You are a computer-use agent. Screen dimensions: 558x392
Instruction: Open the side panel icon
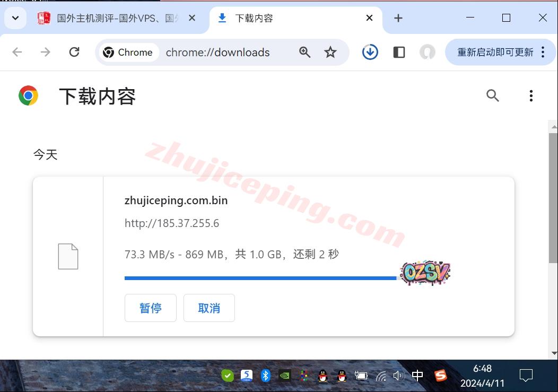[x=399, y=52]
